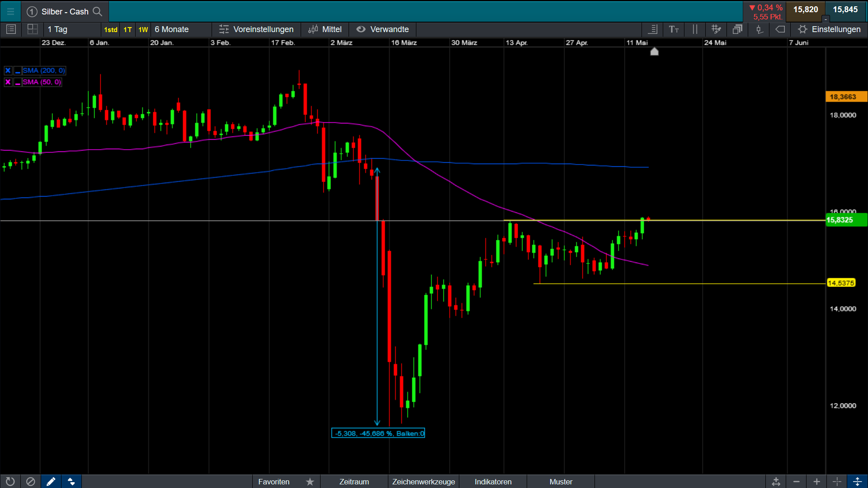Open the 6 Monate range dropdown
Image resolution: width=868 pixels, height=488 pixels.
[172, 29]
